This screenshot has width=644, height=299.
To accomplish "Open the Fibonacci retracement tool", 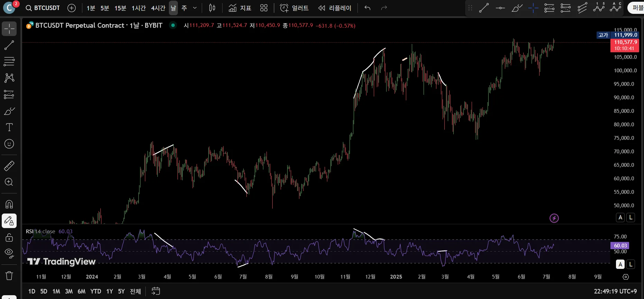I will tap(9, 62).
